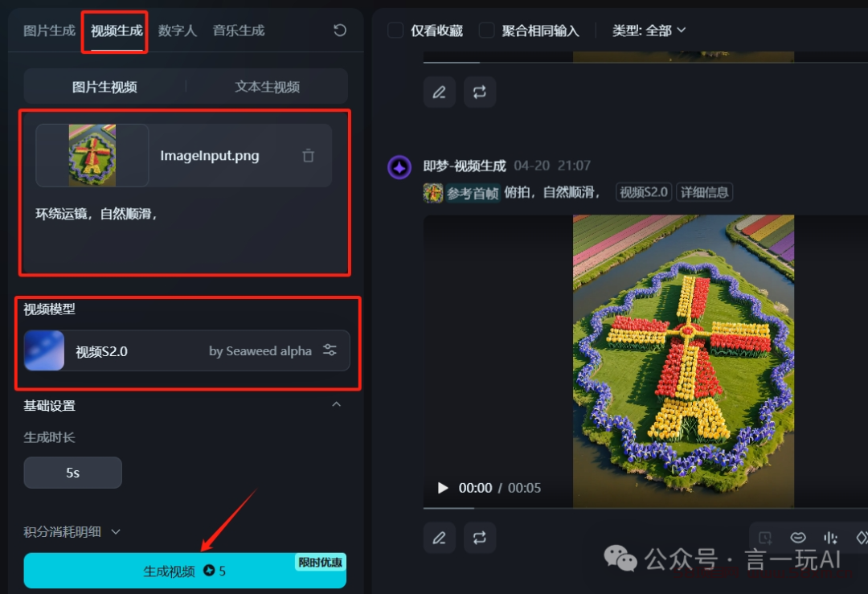The height and width of the screenshot is (594, 868).
Task: Open video model settings sliders icon
Action: click(330, 350)
